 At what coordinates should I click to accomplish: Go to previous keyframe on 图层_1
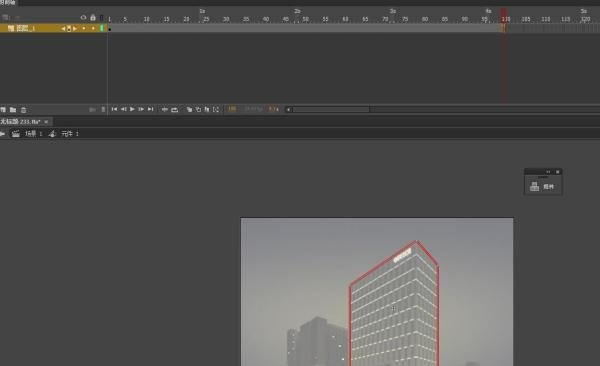[x=63, y=29]
